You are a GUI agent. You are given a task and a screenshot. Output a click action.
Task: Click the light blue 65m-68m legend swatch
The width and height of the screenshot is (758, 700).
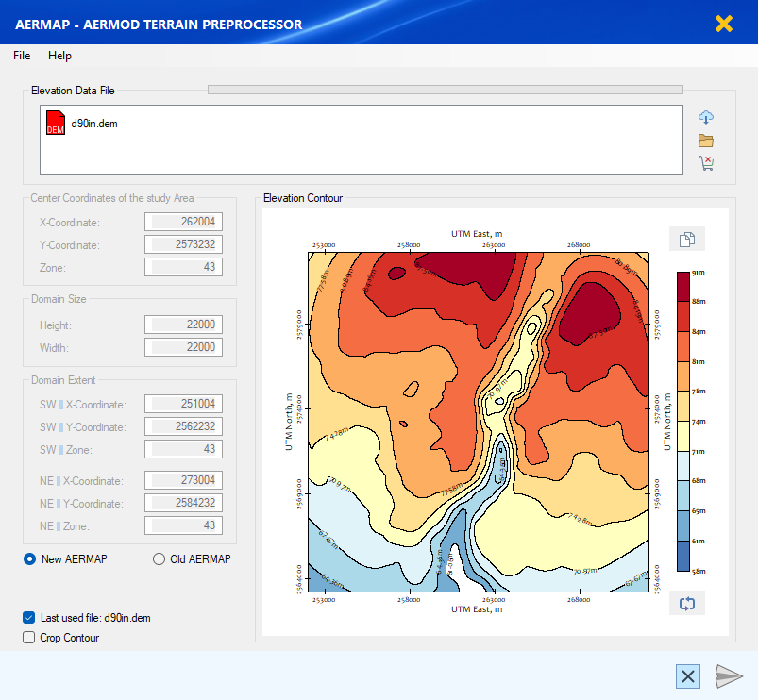[683, 495]
